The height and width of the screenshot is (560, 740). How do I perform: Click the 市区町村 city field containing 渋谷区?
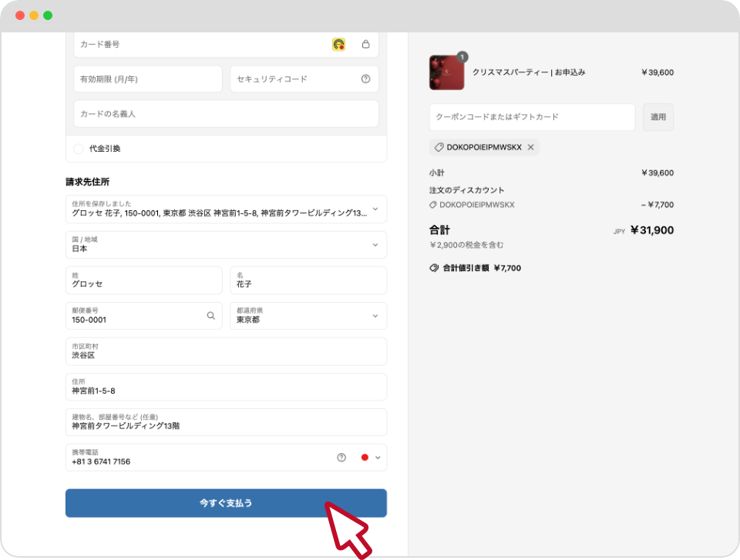pyautogui.click(x=226, y=351)
